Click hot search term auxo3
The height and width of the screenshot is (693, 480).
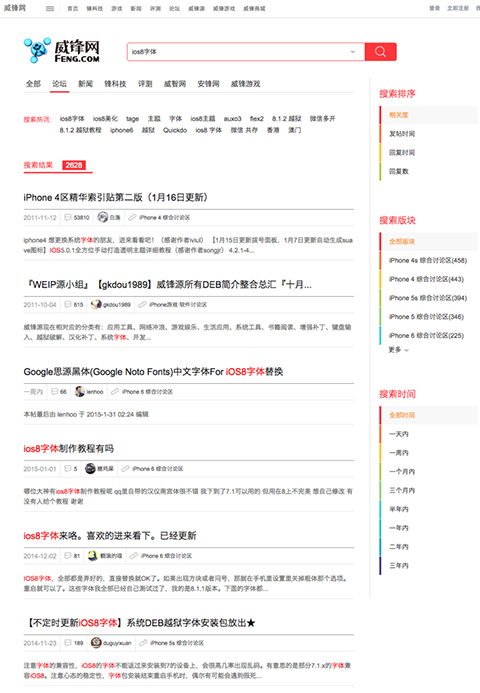pyautogui.click(x=232, y=118)
